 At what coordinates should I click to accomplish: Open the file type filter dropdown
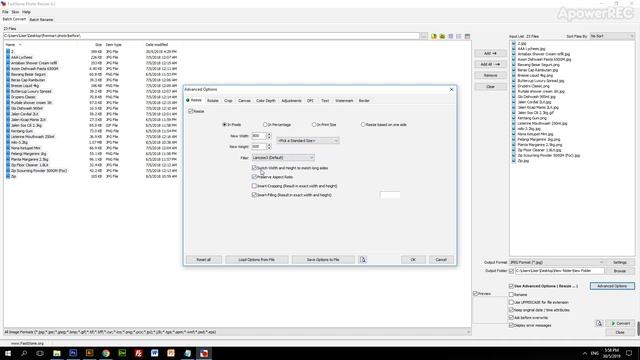pyautogui.click(x=238, y=332)
